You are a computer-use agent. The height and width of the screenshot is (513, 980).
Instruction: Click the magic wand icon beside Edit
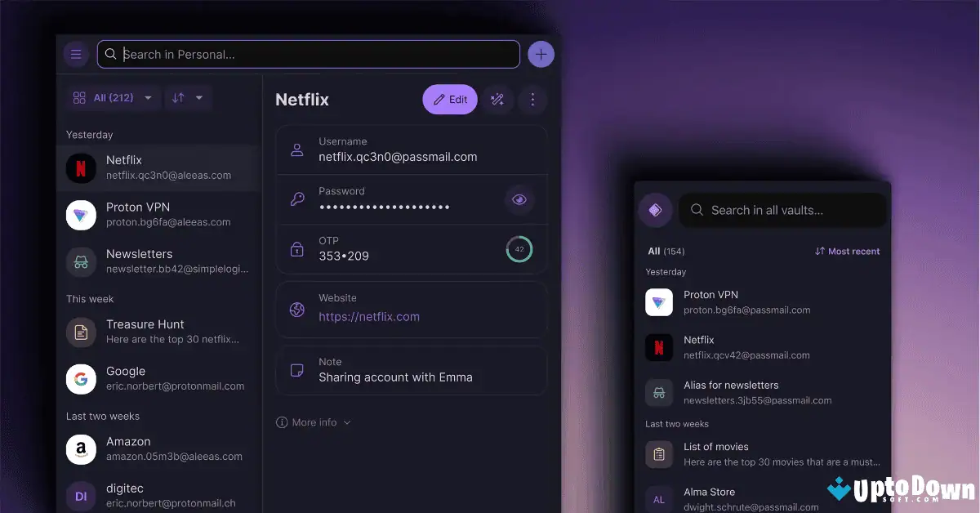click(497, 99)
